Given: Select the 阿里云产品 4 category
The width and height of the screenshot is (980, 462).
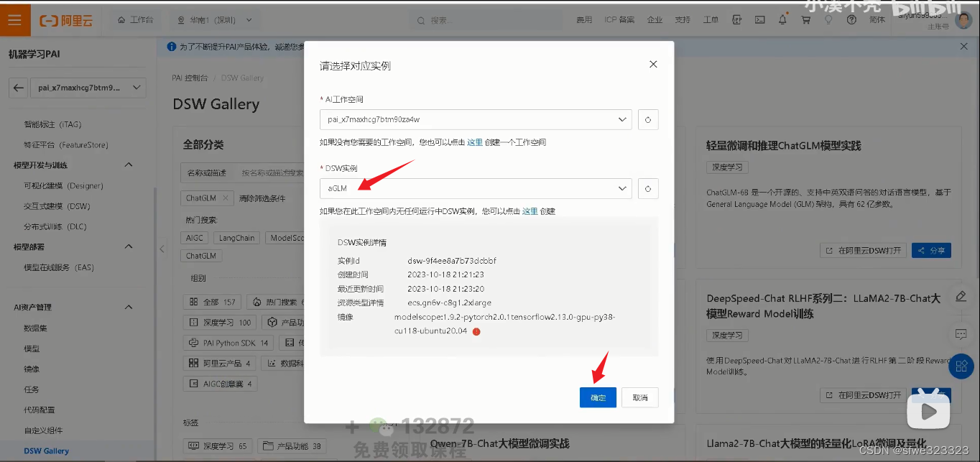Looking at the screenshot, I should point(219,363).
